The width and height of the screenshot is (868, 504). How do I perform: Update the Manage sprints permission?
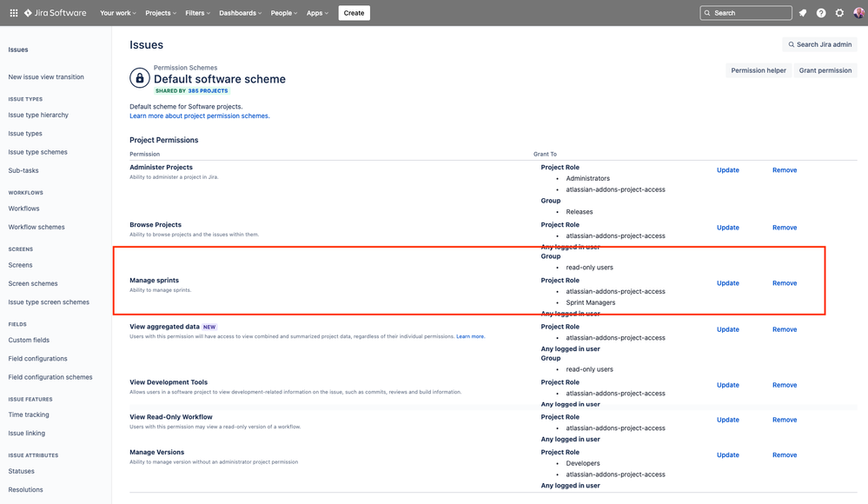(x=727, y=283)
